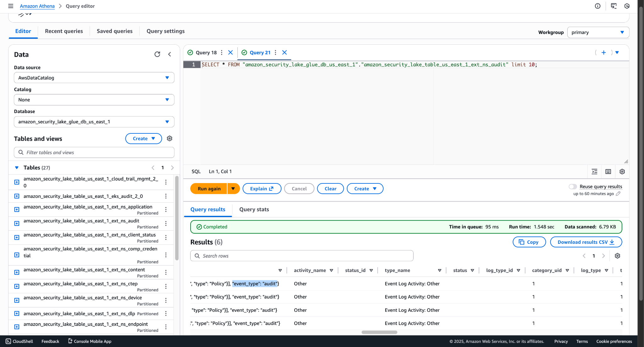Format the SQL query with indent icon
644x347 pixels.
click(594, 171)
